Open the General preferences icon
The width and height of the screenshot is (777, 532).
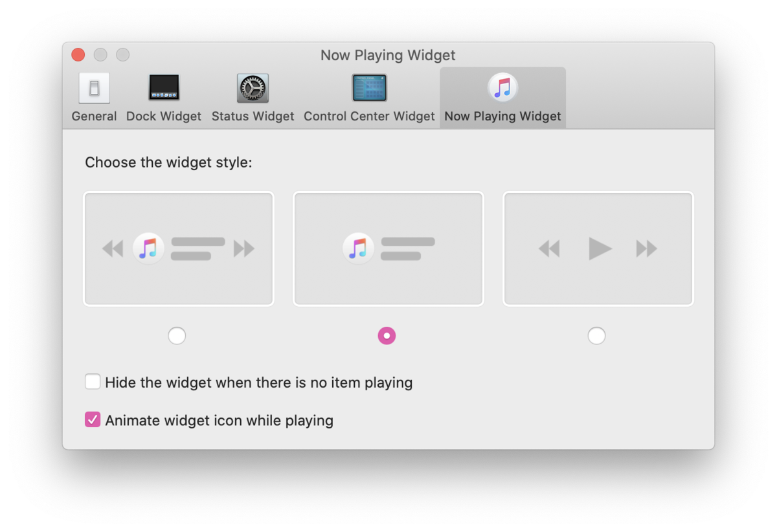tap(94, 88)
